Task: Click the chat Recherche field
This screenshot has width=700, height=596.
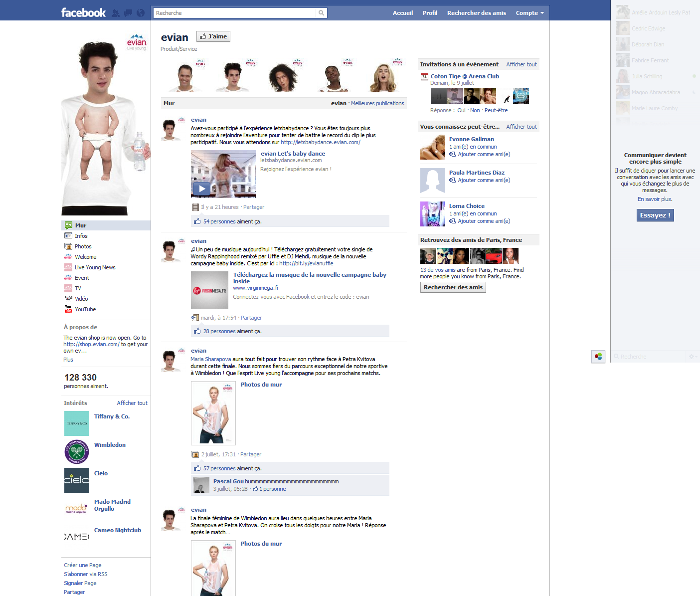Action: click(x=648, y=357)
